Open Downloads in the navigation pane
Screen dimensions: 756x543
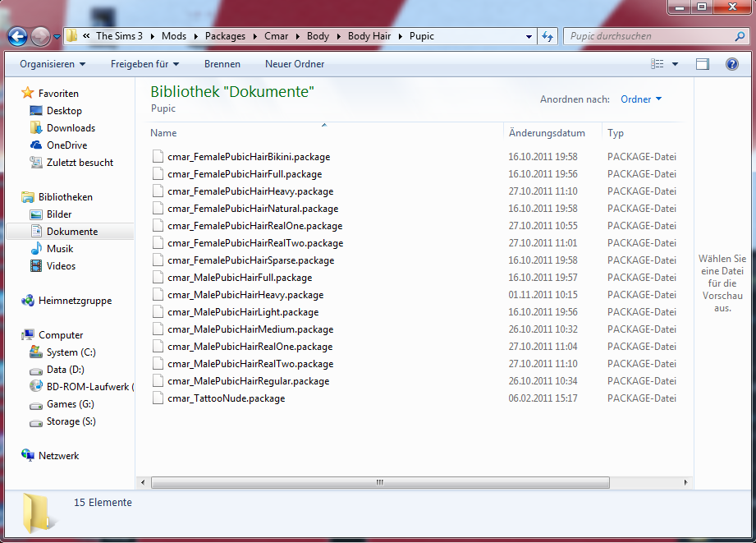[x=71, y=128]
